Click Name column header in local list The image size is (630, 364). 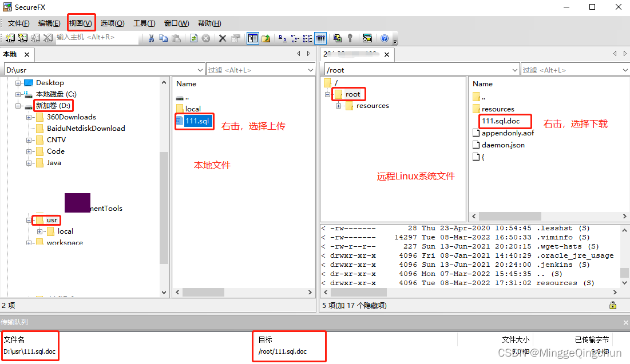(x=186, y=84)
